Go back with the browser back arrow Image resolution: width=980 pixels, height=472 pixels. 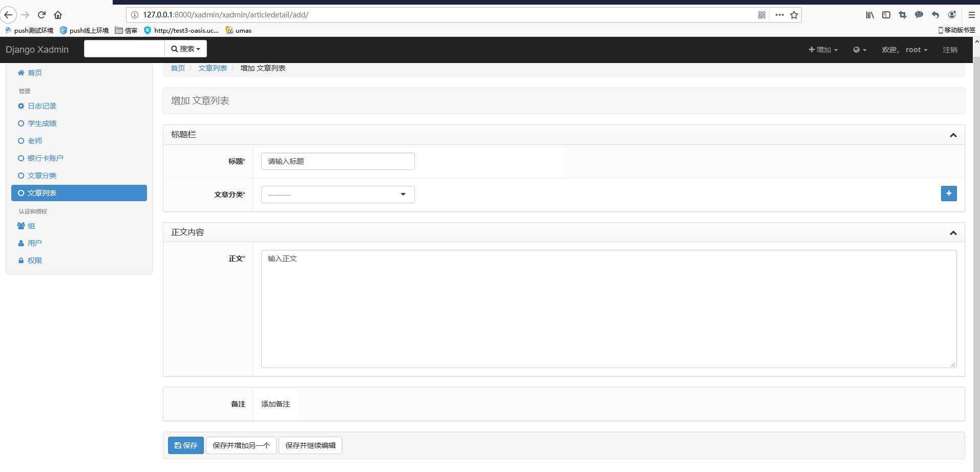point(8,15)
